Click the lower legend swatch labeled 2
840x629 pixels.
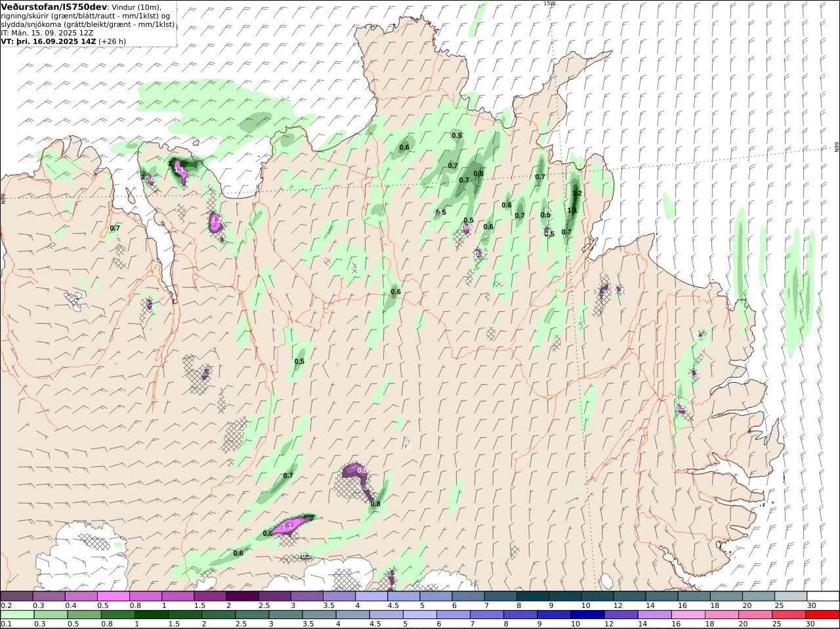coord(218,615)
